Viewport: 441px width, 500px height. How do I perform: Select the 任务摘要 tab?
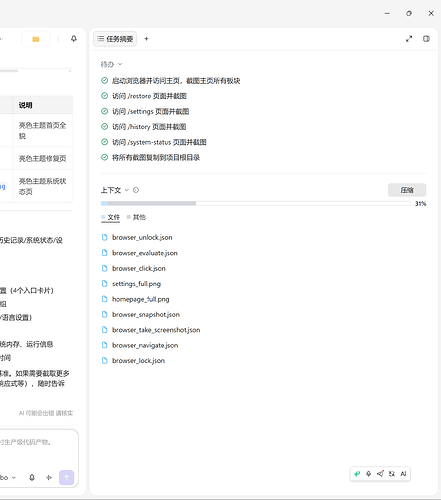coord(115,39)
